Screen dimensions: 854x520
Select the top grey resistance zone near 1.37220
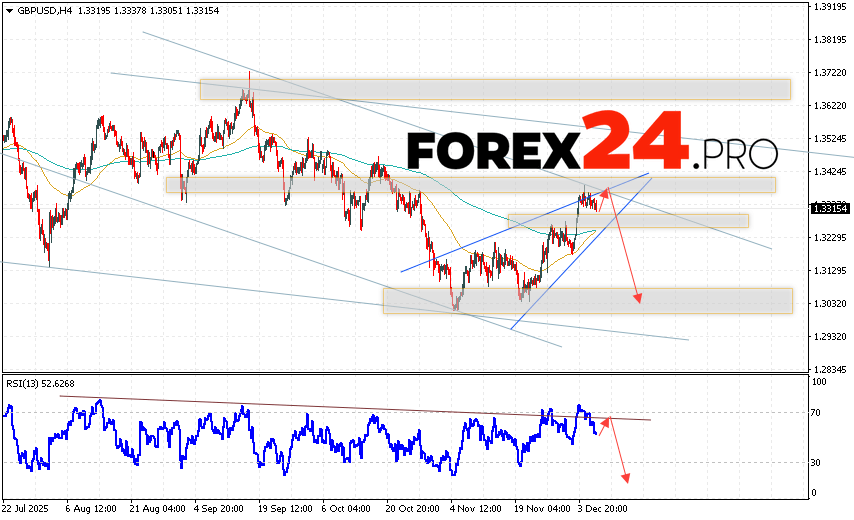click(x=495, y=89)
